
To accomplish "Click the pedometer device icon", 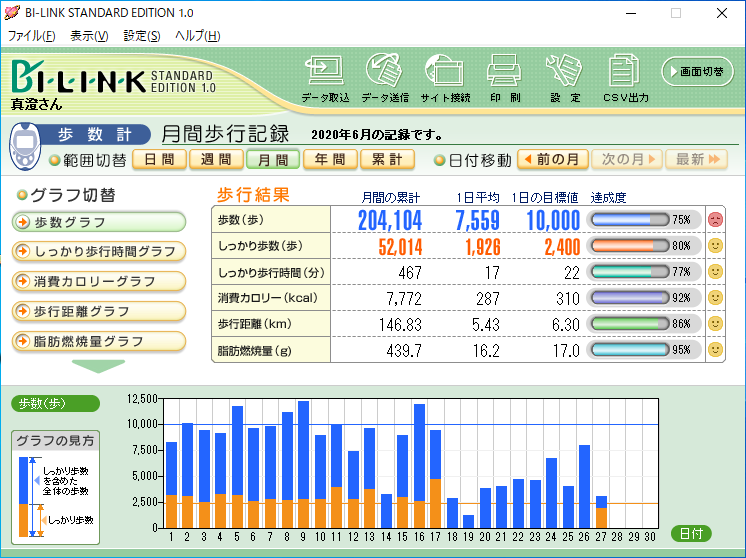I will pos(25,146).
